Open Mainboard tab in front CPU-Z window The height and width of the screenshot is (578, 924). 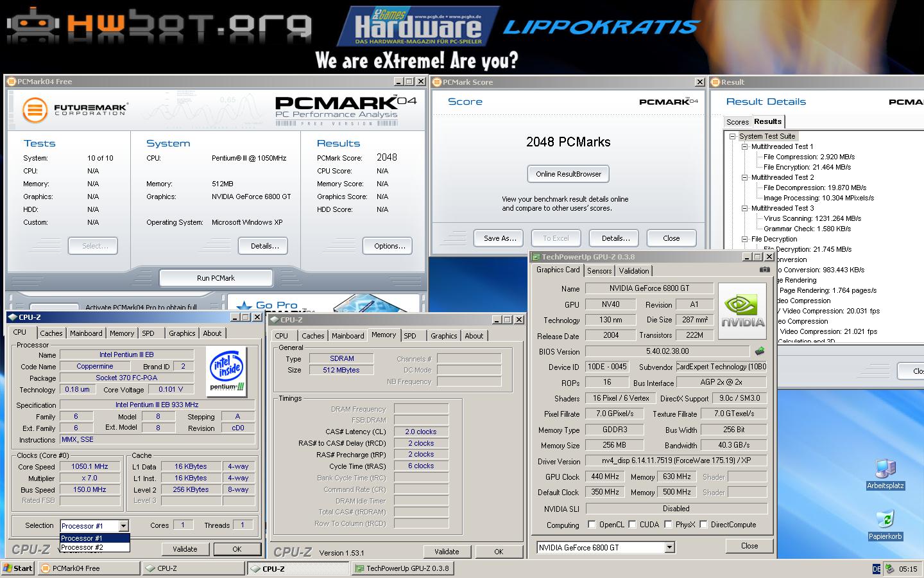(86, 333)
